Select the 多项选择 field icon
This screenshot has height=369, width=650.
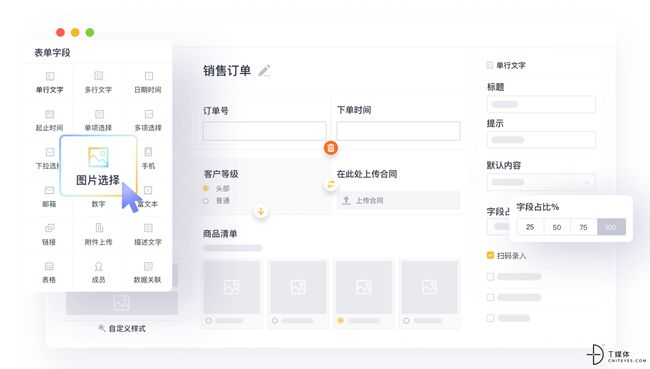click(148, 114)
